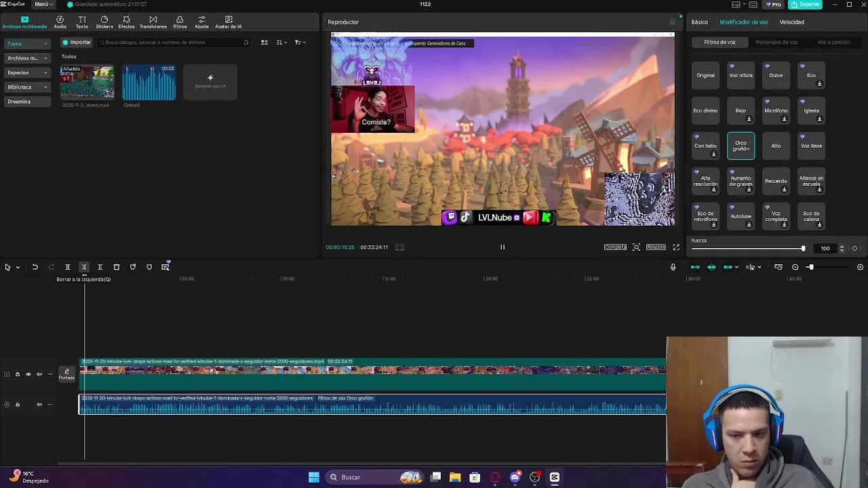
Task: Apply the Autotune voice filter
Action: tap(741, 216)
